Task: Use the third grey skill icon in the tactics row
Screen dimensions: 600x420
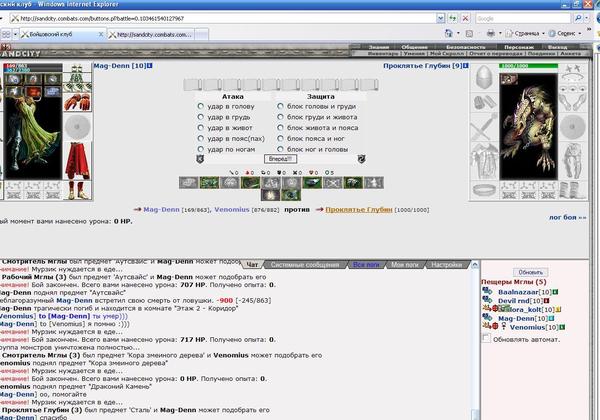Action: pos(230,182)
